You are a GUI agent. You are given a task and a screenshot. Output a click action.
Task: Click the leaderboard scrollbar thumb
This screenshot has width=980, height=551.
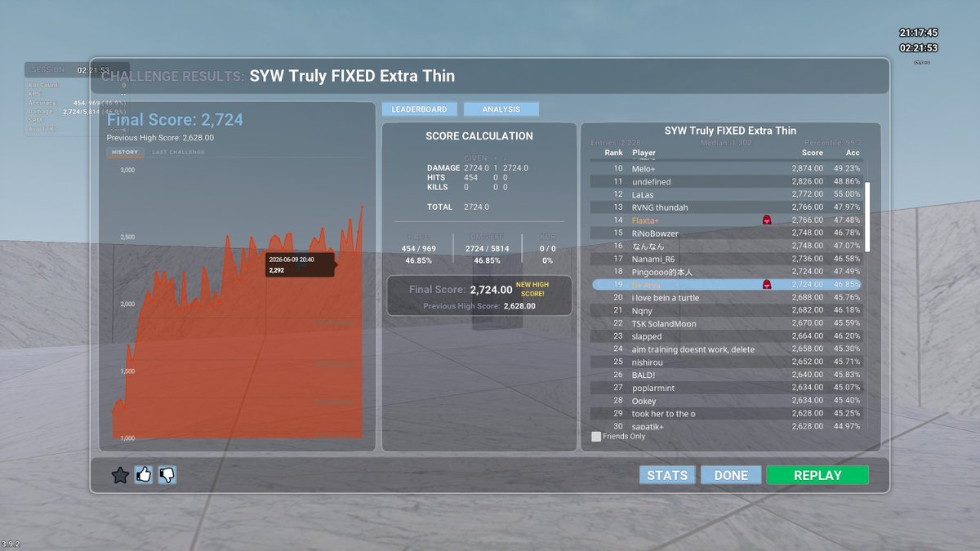click(867, 216)
